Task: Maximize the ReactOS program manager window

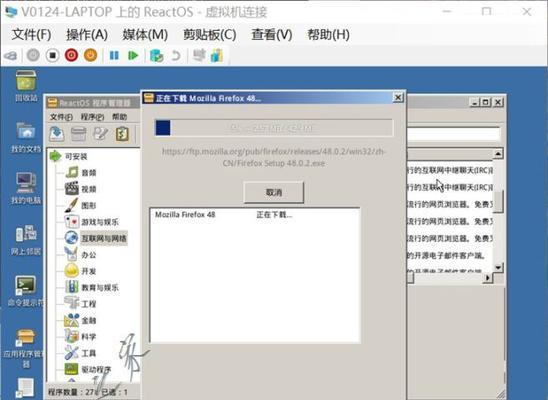Action: point(485,102)
